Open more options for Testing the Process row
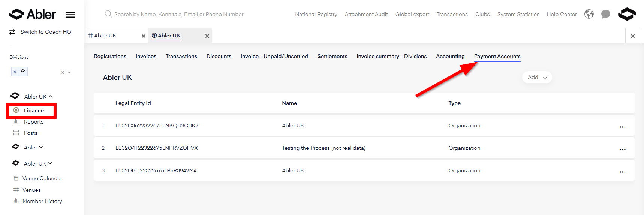This screenshot has width=644, height=215. tap(622, 149)
